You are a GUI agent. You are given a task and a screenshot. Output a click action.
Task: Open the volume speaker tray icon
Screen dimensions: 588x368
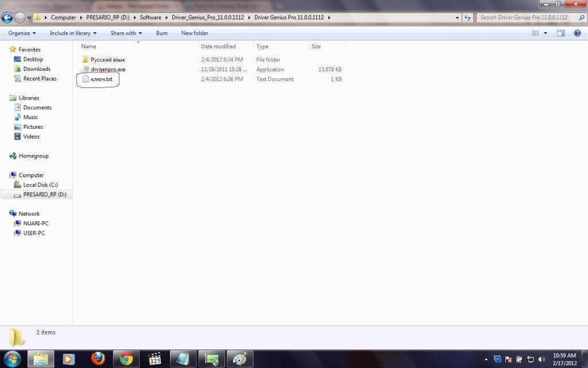click(x=541, y=359)
